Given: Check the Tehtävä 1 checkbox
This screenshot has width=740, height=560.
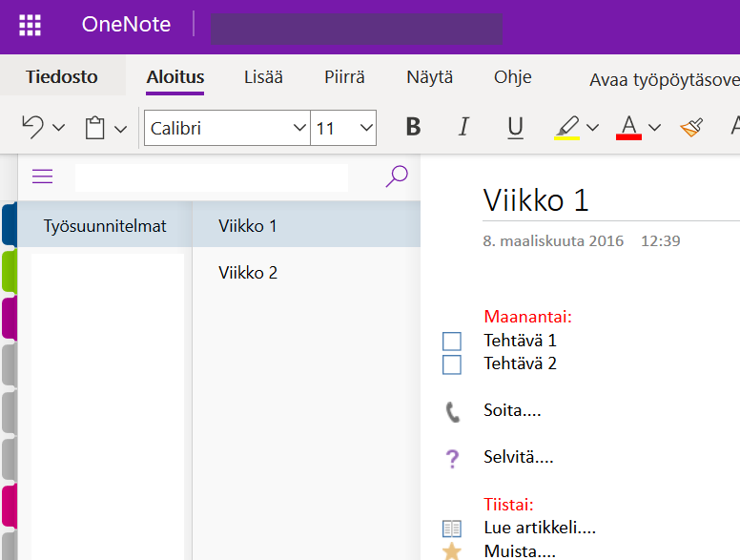Looking at the screenshot, I should [452, 342].
